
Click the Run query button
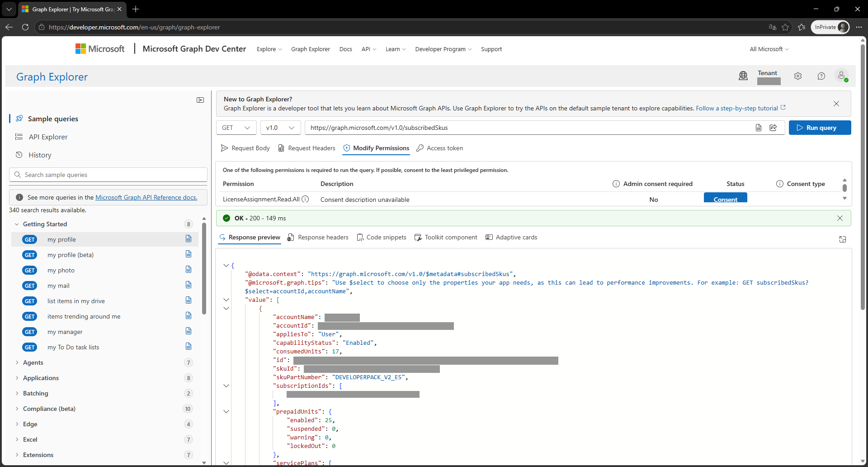pos(820,128)
